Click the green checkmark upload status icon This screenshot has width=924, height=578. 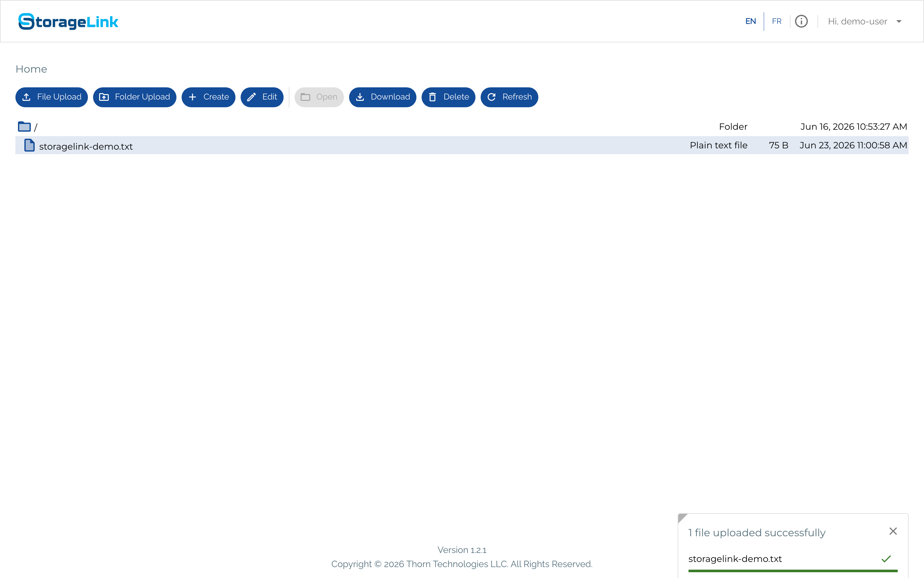pyautogui.click(x=886, y=559)
